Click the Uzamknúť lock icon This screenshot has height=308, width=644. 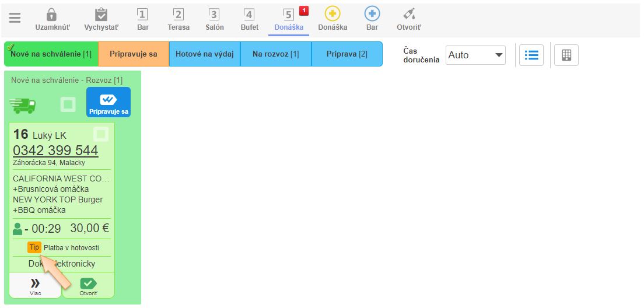(52, 15)
